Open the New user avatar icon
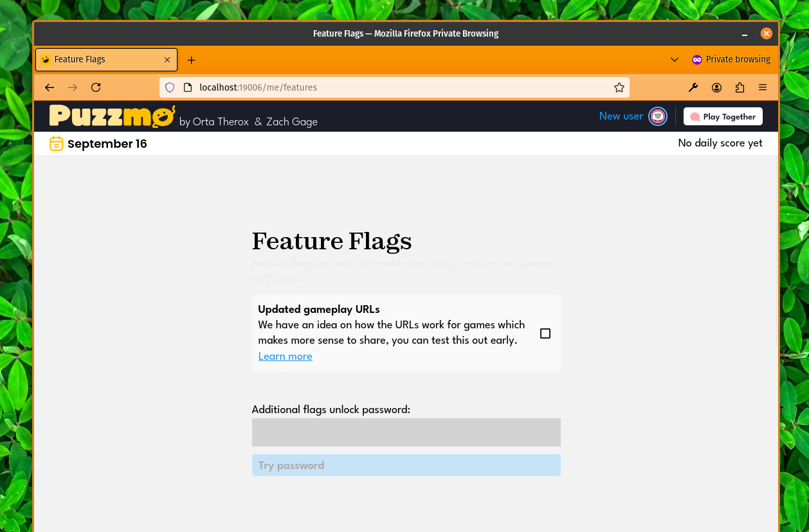809x532 pixels. point(657,116)
